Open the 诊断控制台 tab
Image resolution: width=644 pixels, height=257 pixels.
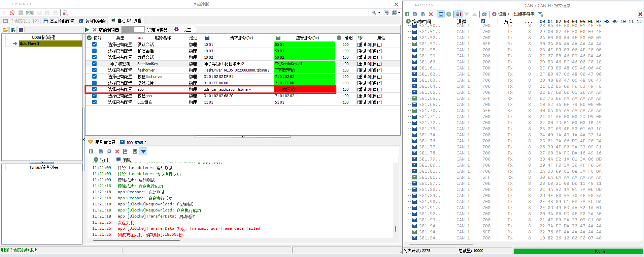point(93,21)
